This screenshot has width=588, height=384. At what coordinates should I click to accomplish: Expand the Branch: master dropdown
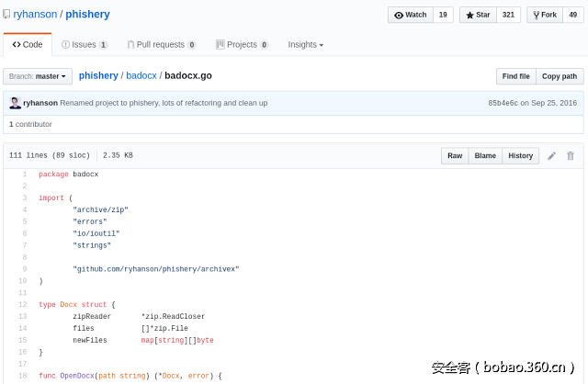click(38, 76)
